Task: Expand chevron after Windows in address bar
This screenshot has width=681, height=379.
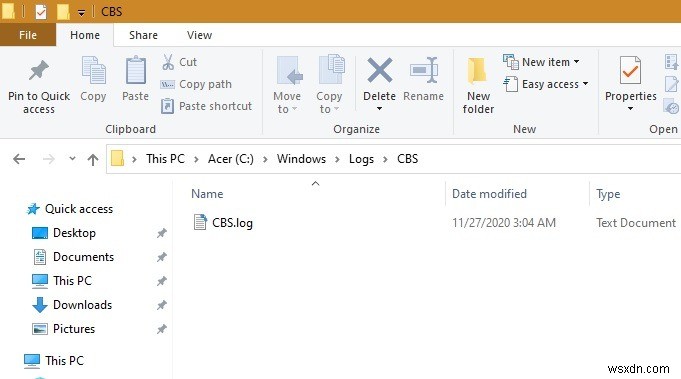Action: pos(337,159)
